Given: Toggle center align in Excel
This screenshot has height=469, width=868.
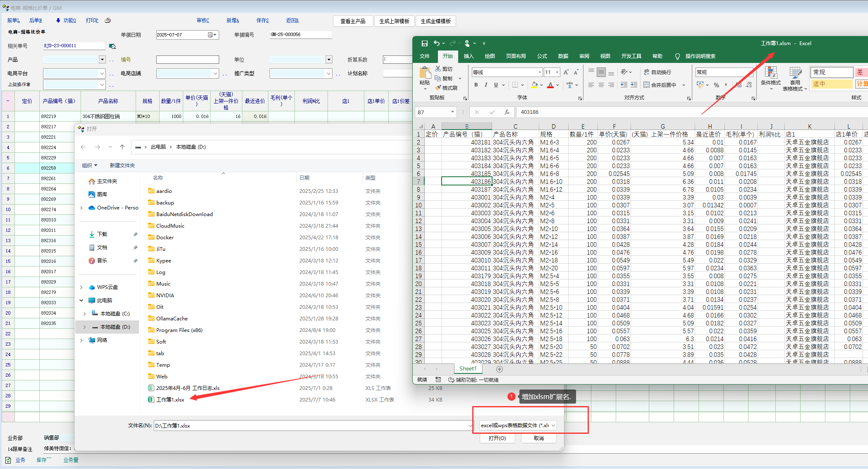Looking at the screenshot, I should pyautogui.click(x=601, y=85).
